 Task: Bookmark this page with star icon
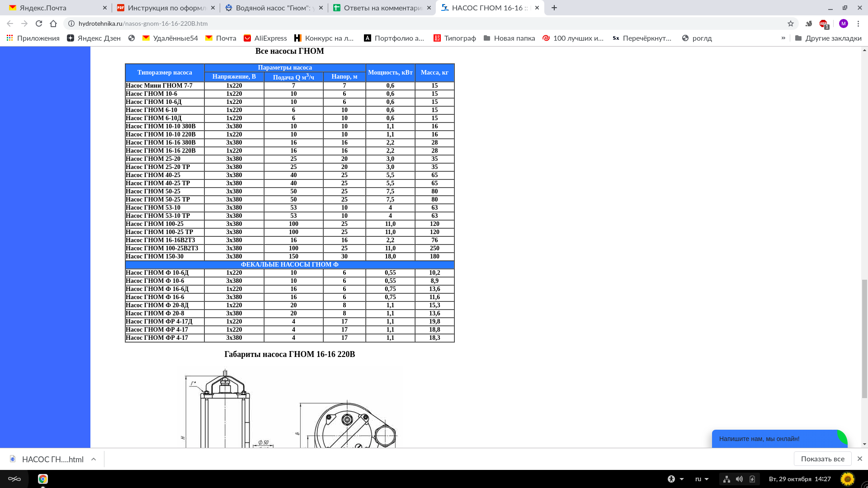tap(791, 23)
